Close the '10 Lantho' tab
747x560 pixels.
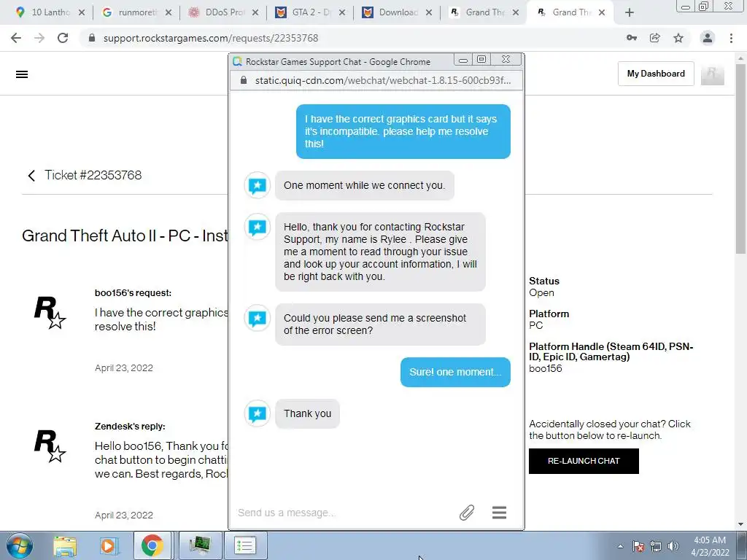point(82,13)
